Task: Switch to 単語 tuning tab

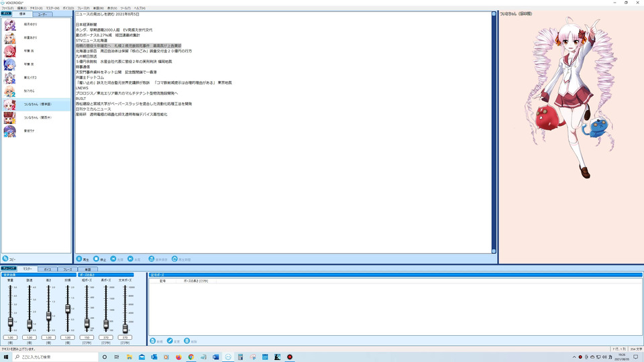Action: click(87, 269)
